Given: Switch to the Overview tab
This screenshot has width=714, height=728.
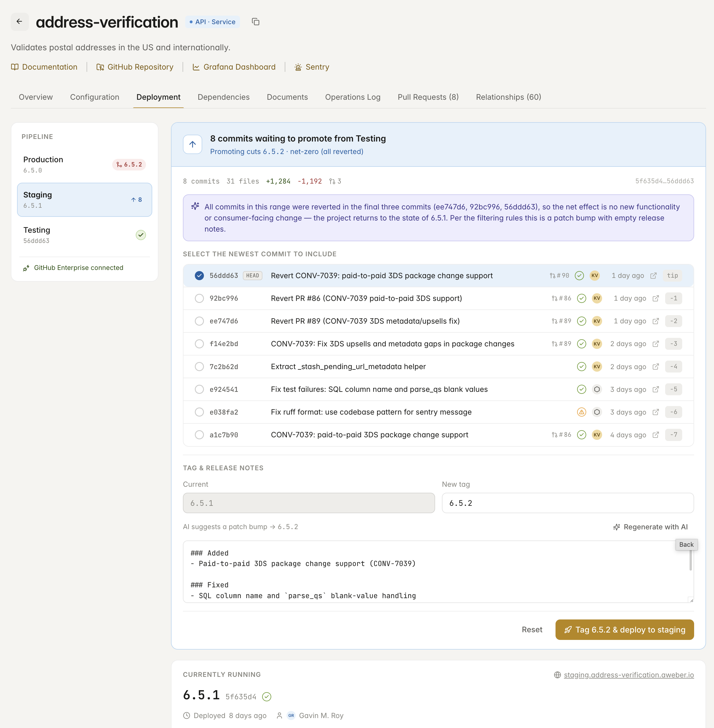Looking at the screenshot, I should [36, 97].
